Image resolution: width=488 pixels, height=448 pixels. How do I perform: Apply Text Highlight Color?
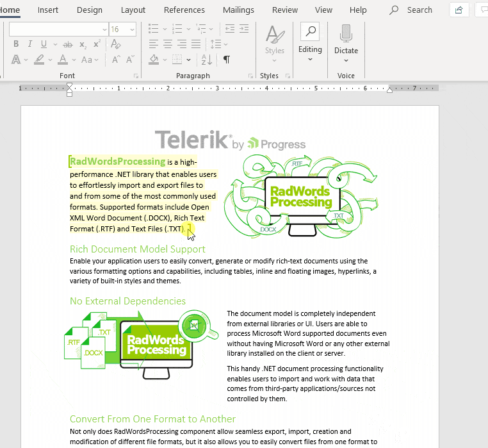[39, 59]
